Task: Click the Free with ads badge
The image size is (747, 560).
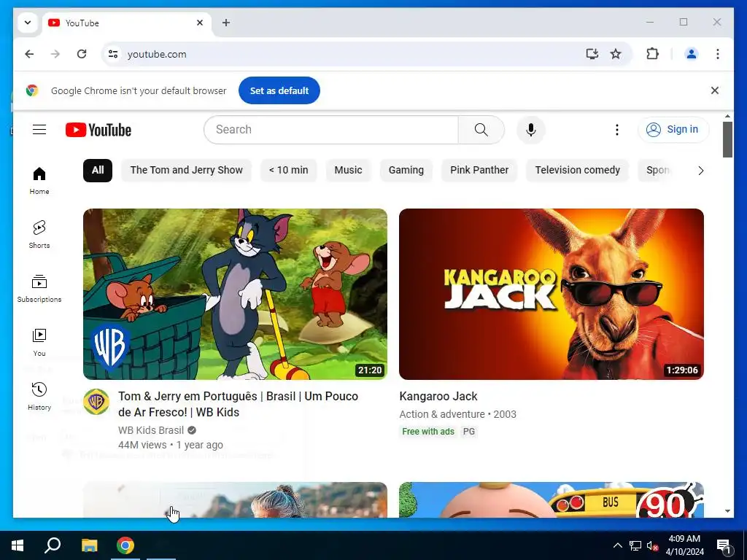Action: [x=427, y=432]
